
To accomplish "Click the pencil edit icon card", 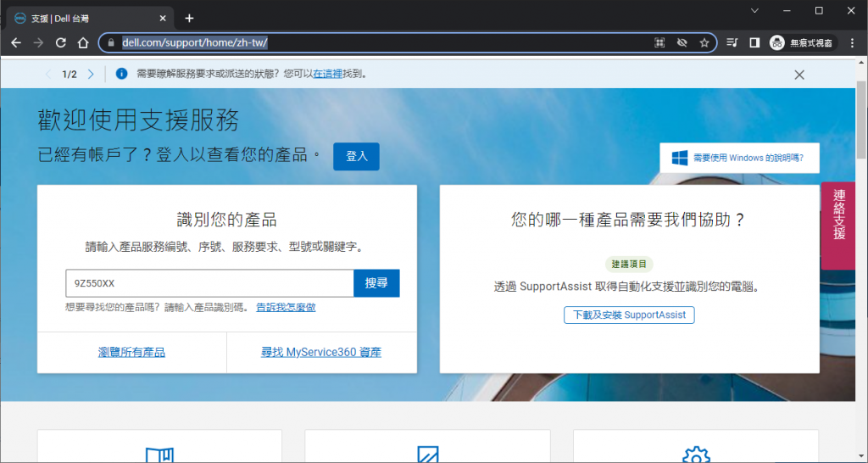I will (427, 455).
